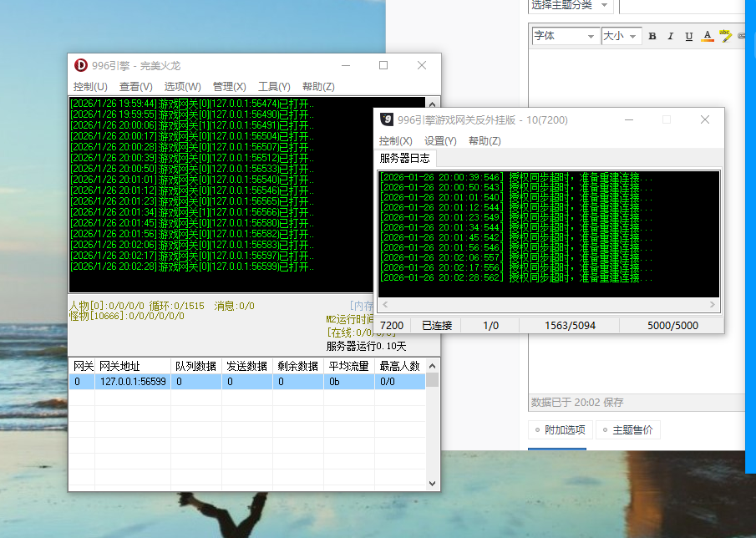The height and width of the screenshot is (538, 756).
Task: Click the abc highlight marker icon
Action: (725, 35)
